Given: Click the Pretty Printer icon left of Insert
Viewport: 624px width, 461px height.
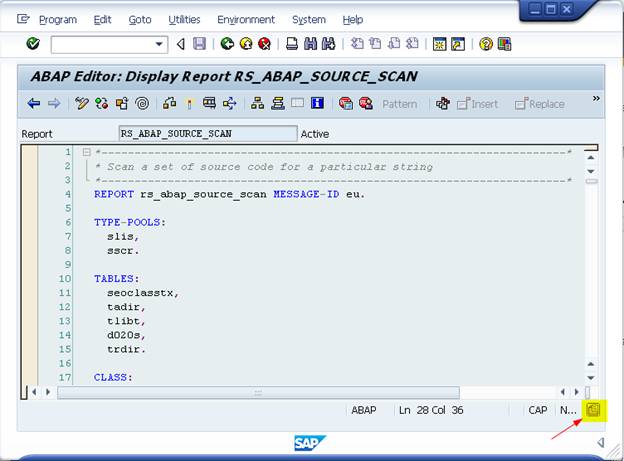Looking at the screenshot, I should (443, 104).
